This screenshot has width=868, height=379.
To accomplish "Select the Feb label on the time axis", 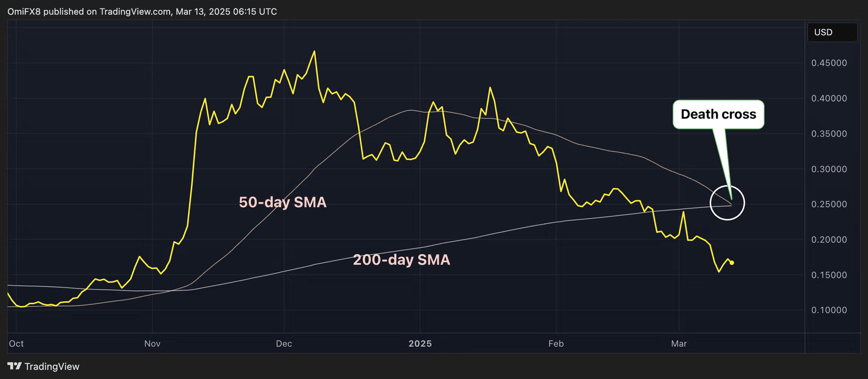I will (x=555, y=343).
